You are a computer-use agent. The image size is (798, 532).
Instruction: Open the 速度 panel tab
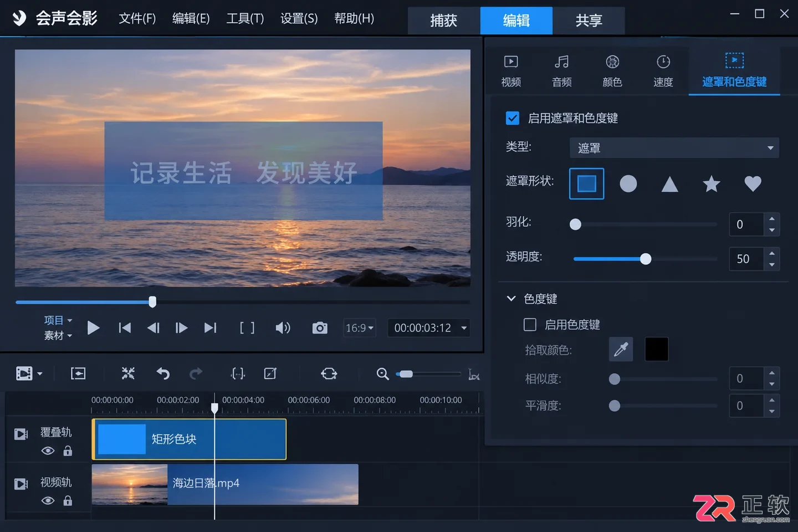663,71
